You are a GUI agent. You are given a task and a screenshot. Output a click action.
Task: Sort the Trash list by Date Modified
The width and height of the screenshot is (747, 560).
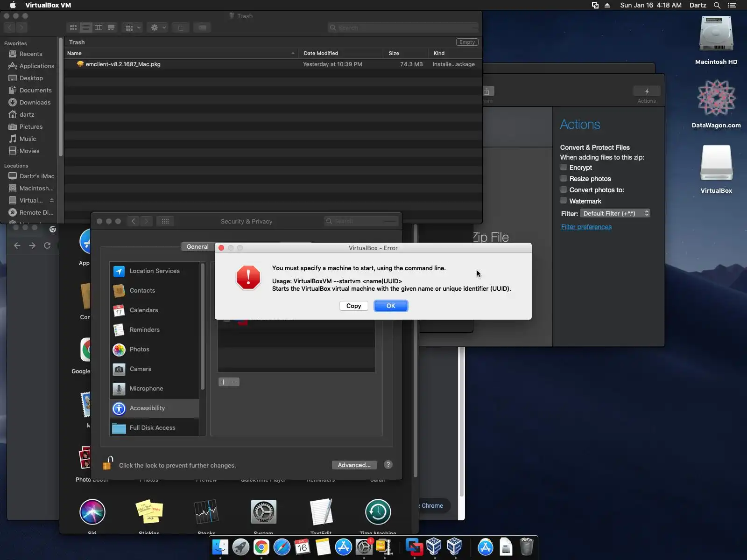point(341,53)
